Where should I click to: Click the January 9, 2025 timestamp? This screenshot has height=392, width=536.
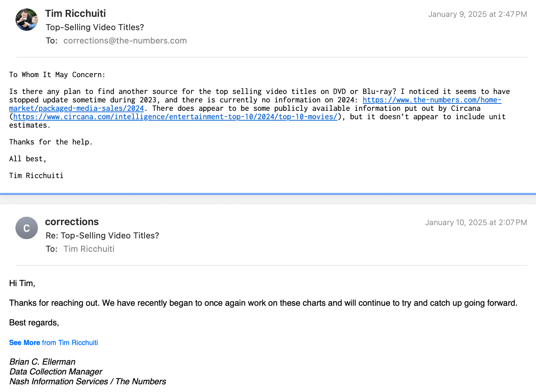pyautogui.click(x=477, y=14)
